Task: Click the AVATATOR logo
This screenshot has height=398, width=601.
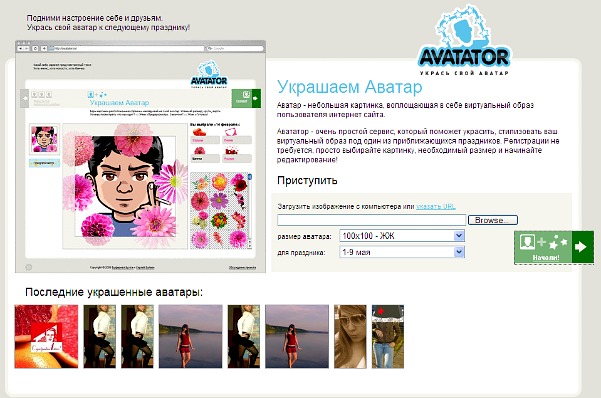Action: tap(464, 40)
